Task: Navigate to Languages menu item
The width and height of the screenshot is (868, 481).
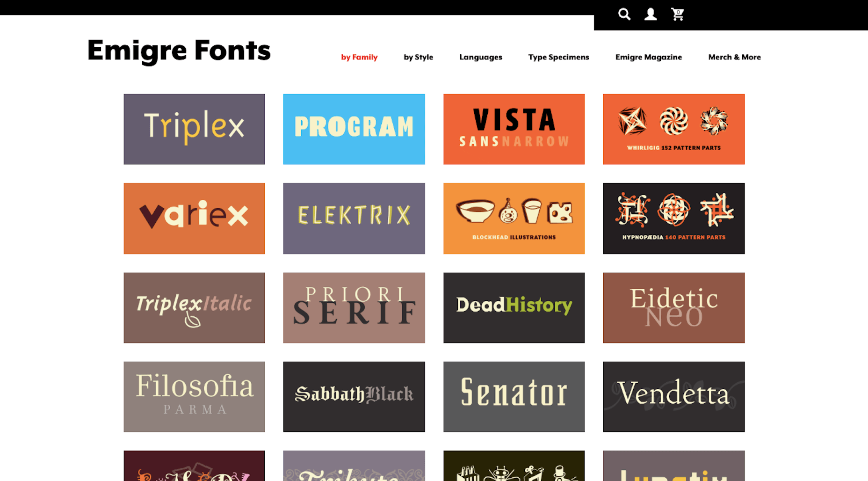Action: [x=480, y=57]
